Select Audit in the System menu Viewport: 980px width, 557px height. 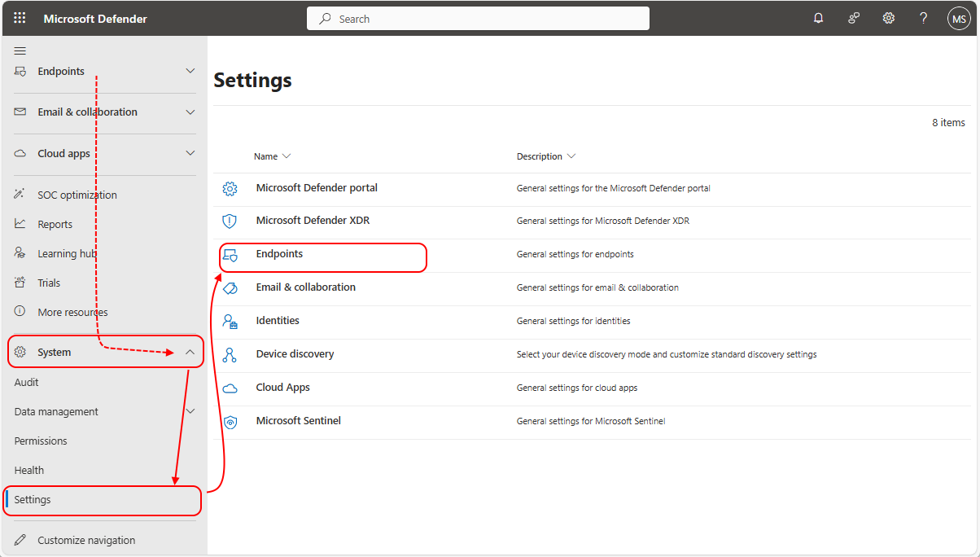click(26, 381)
